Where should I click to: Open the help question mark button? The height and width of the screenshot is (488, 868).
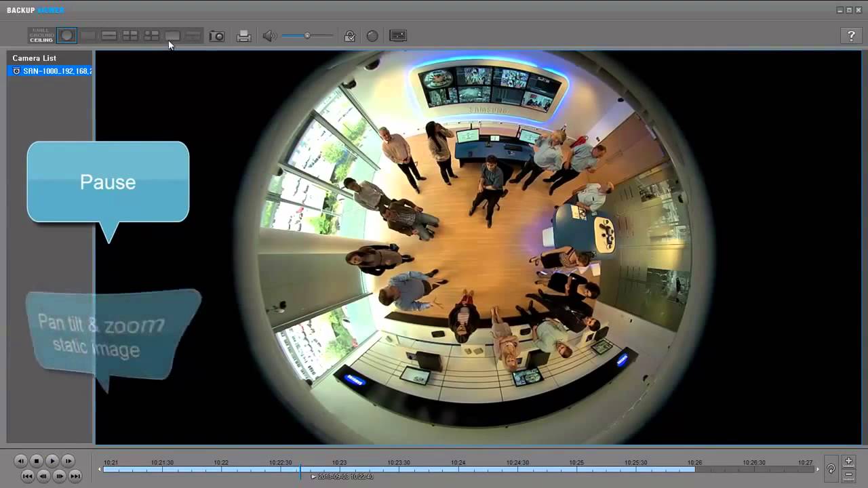click(x=851, y=36)
